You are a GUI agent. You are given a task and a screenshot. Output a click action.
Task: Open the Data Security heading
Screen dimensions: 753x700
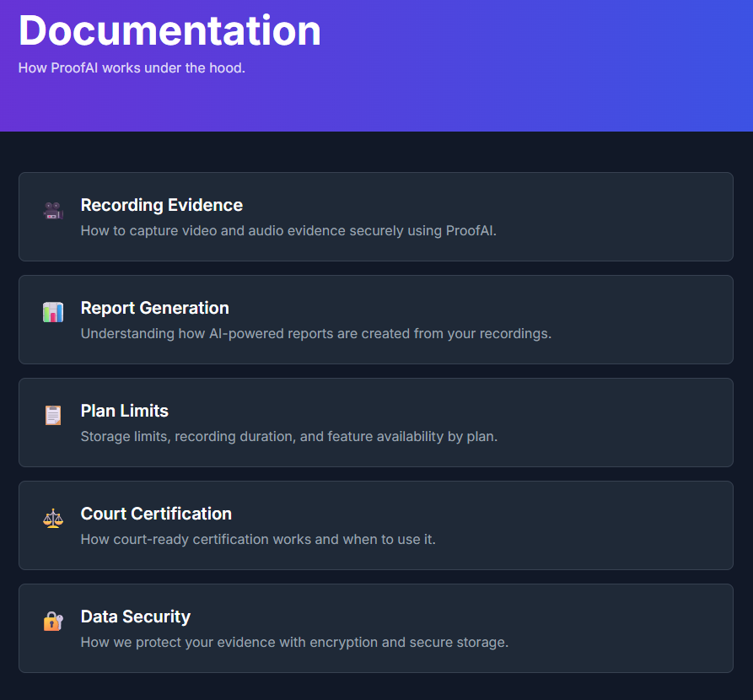pyautogui.click(x=136, y=617)
